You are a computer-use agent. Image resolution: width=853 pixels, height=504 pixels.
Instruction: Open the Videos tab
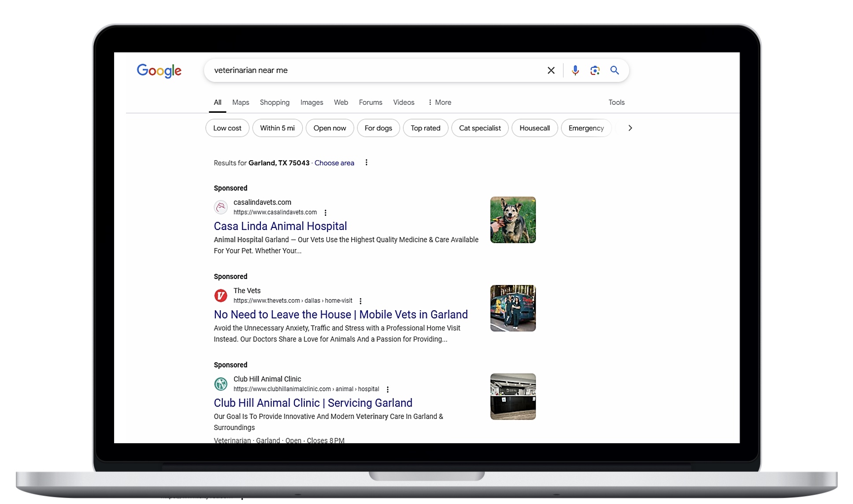point(404,102)
